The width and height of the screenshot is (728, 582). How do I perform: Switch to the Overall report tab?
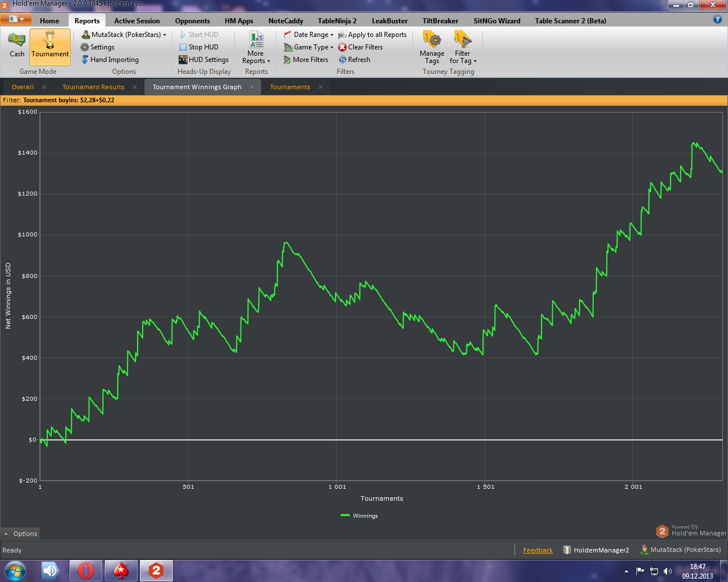(23, 87)
